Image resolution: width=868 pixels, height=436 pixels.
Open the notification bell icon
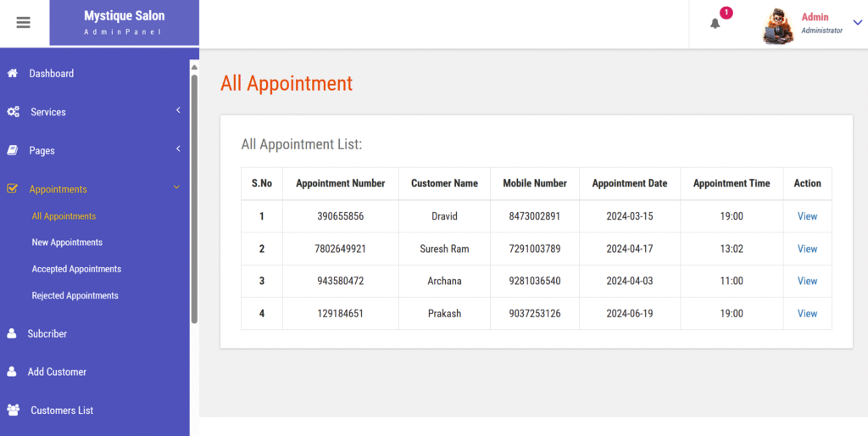pyautogui.click(x=715, y=23)
